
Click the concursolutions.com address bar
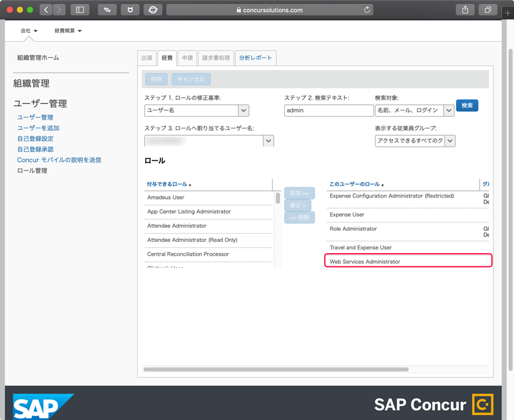click(270, 10)
